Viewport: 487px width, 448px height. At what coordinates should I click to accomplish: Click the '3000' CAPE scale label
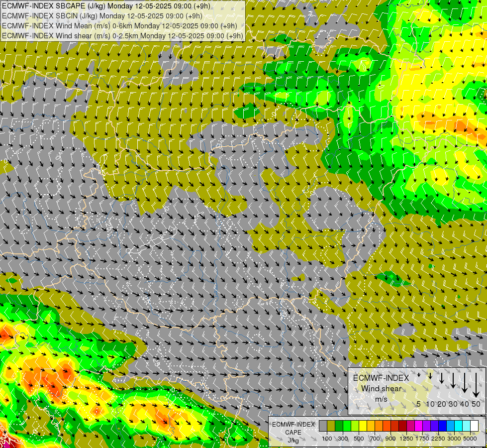pyautogui.click(x=454, y=439)
